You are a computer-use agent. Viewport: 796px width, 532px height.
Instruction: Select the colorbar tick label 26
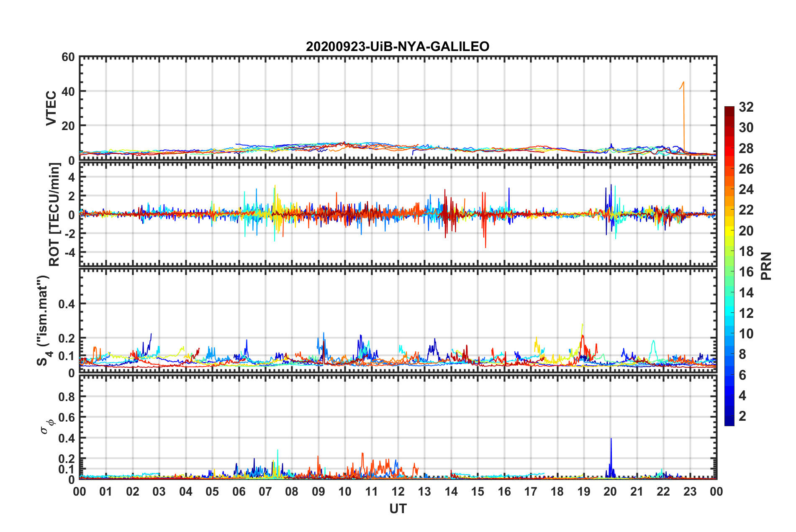point(746,169)
